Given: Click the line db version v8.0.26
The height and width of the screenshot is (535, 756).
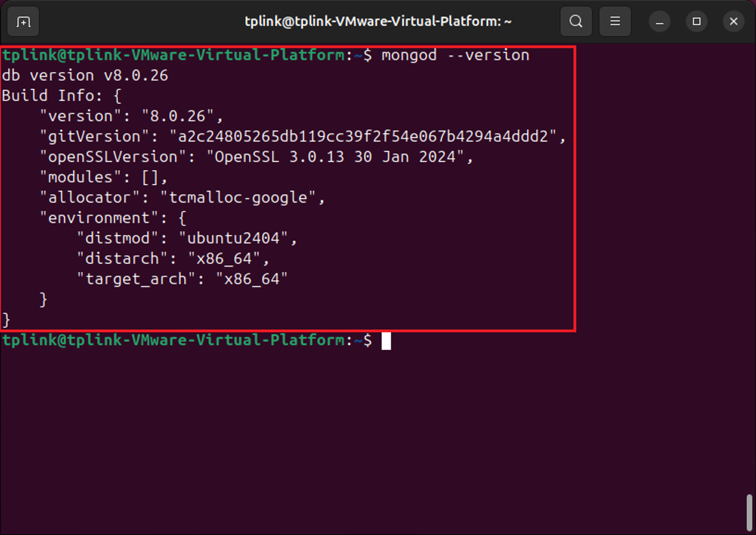Looking at the screenshot, I should coord(85,75).
